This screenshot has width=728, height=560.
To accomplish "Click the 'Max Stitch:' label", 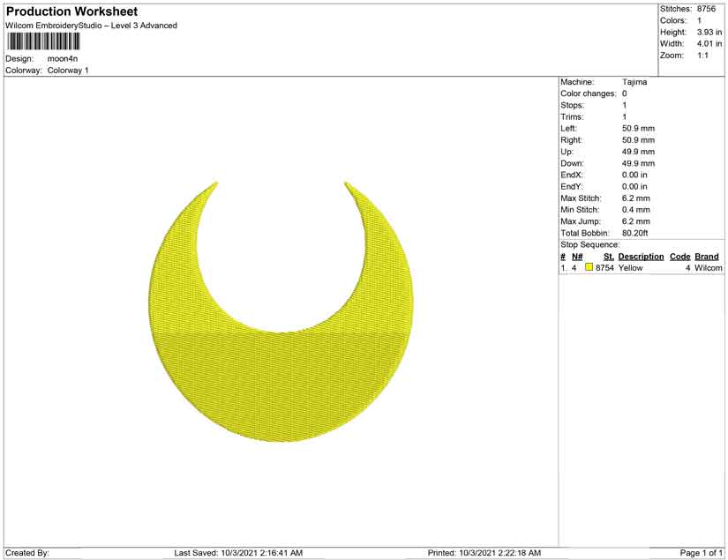I will coord(581,198).
